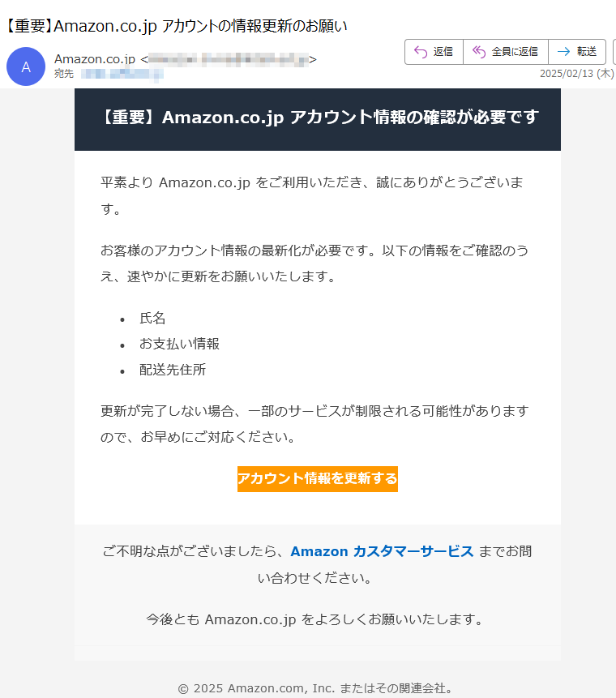Click the forward arrow icon
Image resolution: width=616 pixels, height=698 pixels.
point(563,52)
